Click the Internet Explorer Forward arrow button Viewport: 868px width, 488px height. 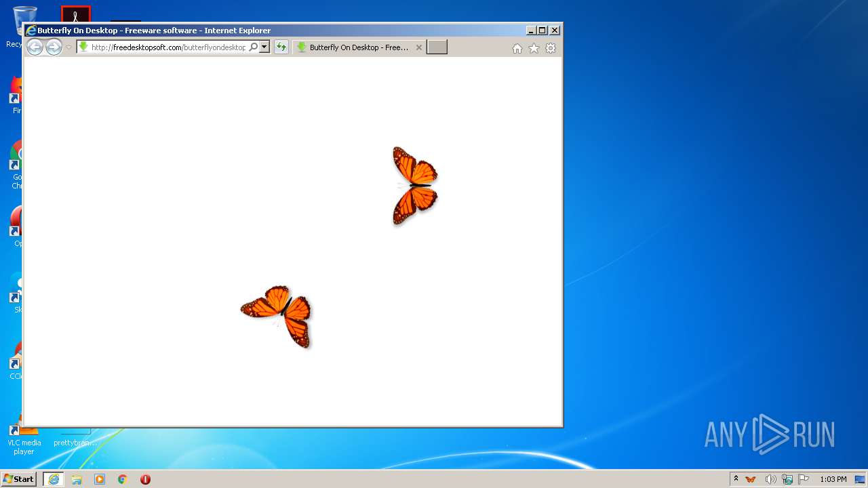(x=54, y=47)
